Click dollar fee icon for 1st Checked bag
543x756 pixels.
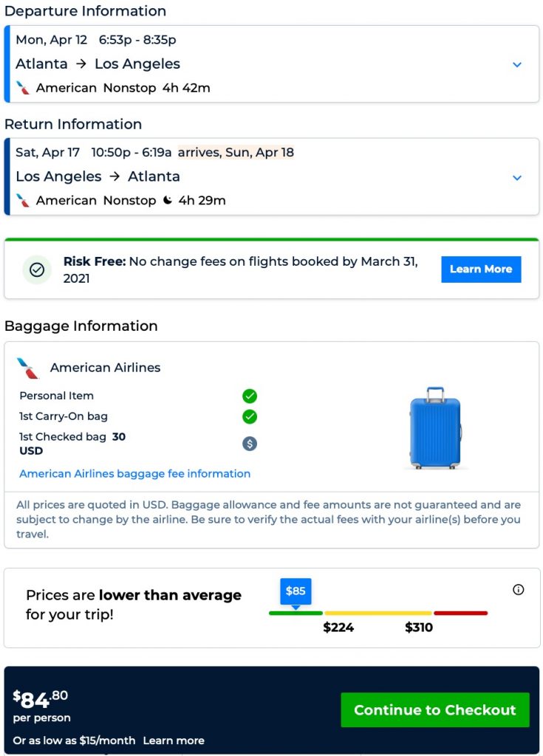tap(250, 444)
